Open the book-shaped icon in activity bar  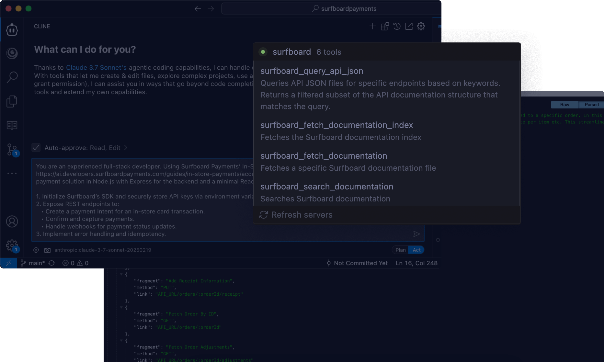pyautogui.click(x=12, y=125)
